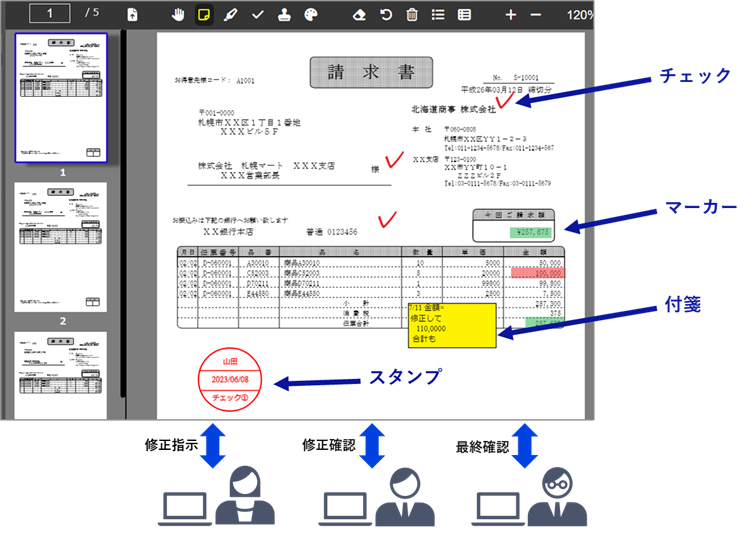Select the eraser tool
Viewport: 750px width, 544px height.
(359, 15)
